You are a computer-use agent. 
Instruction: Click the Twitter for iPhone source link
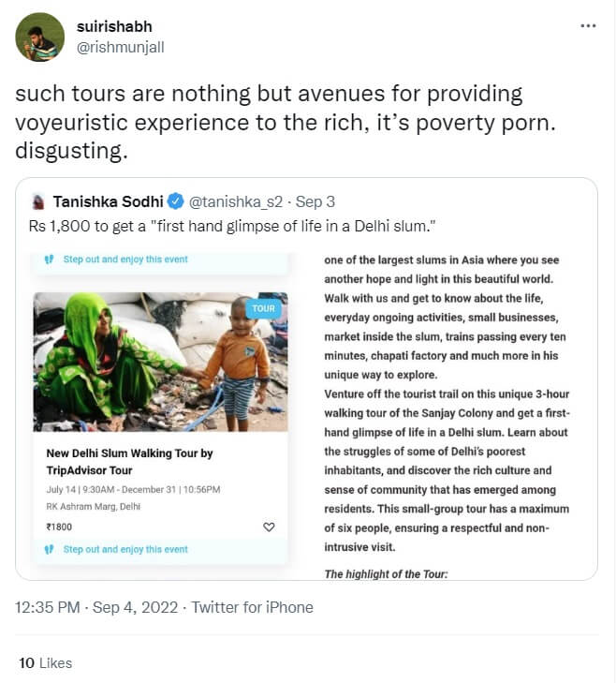tap(253, 607)
